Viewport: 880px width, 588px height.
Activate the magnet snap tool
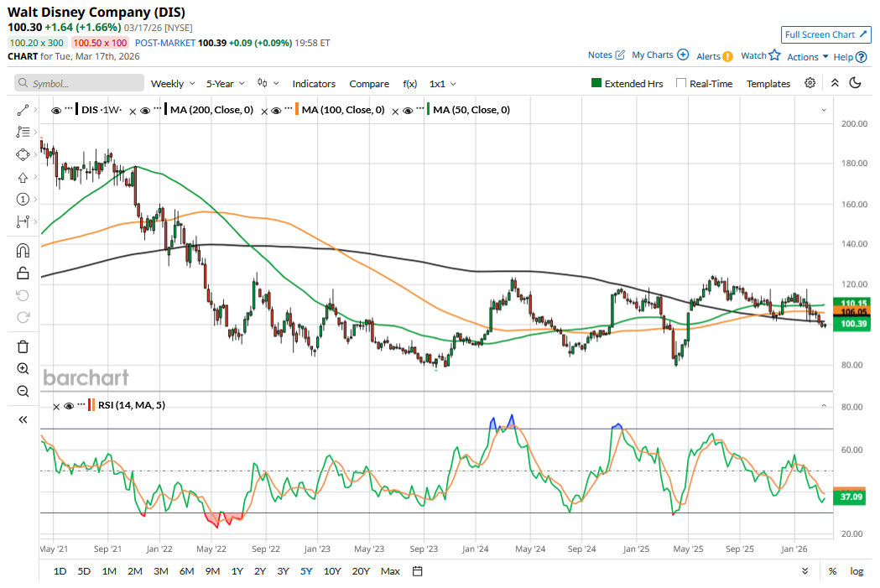(23, 251)
